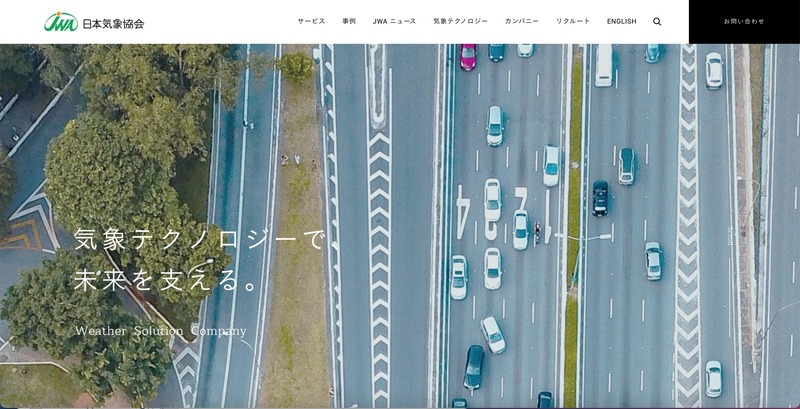This screenshot has width=800, height=409.
Task: Select リクルート in the top navigation
Action: pos(573,21)
